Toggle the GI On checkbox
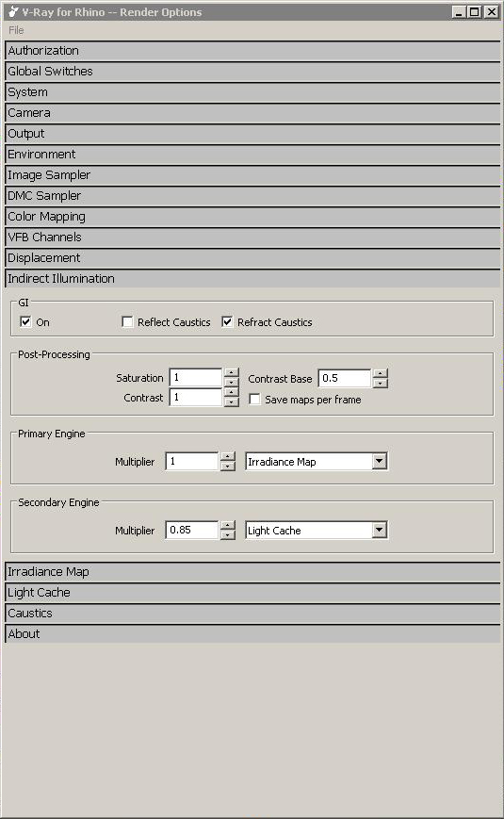The width and height of the screenshot is (504, 819). point(25,321)
